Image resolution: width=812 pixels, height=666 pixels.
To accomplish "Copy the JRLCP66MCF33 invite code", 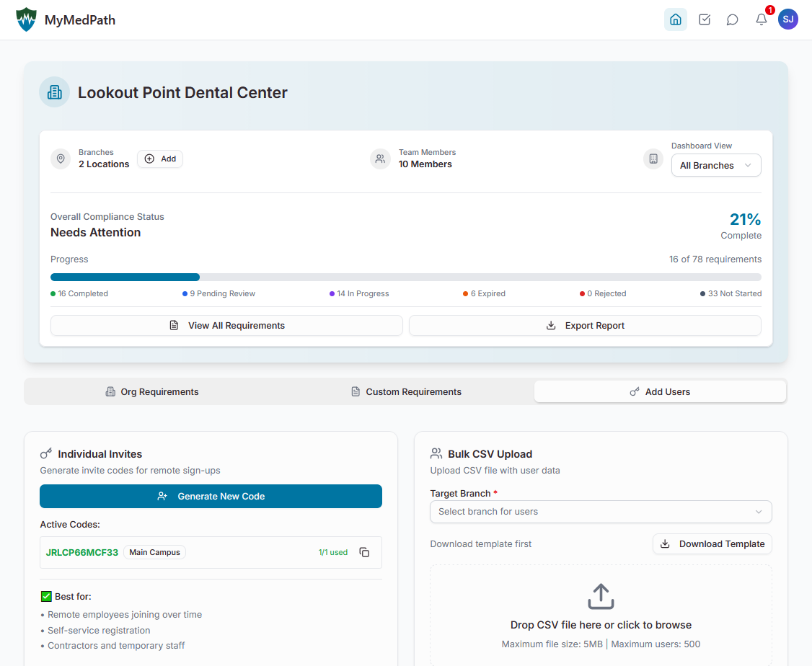I will click(364, 551).
